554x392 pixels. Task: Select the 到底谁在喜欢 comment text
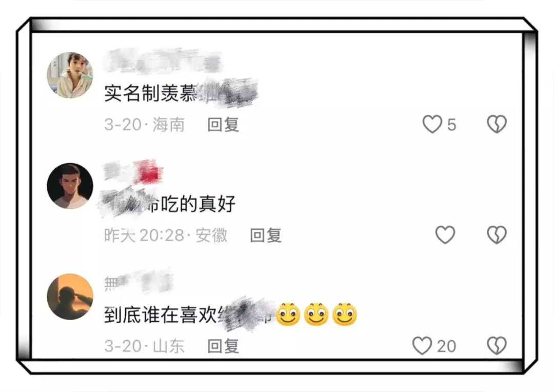click(231, 314)
